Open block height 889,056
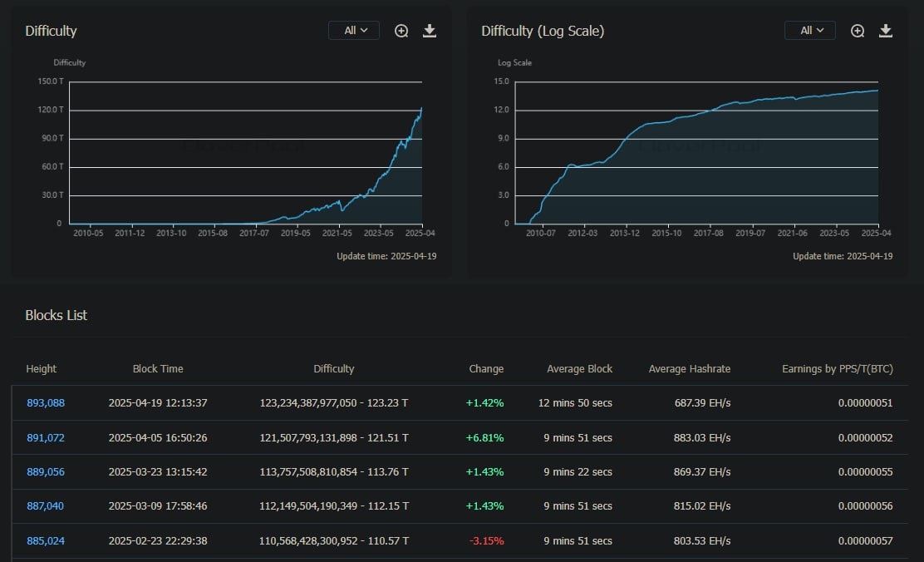 point(46,471)
